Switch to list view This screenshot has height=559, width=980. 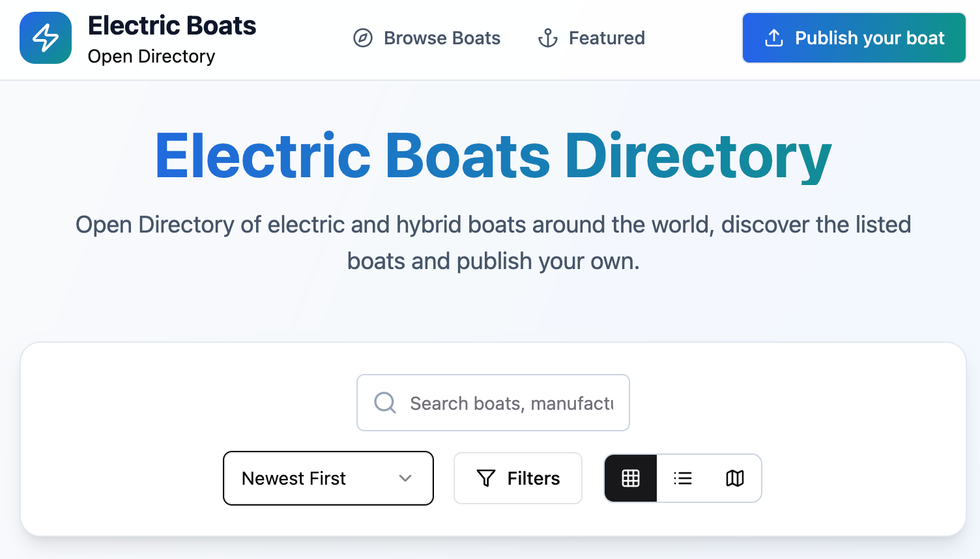[683, 478]
